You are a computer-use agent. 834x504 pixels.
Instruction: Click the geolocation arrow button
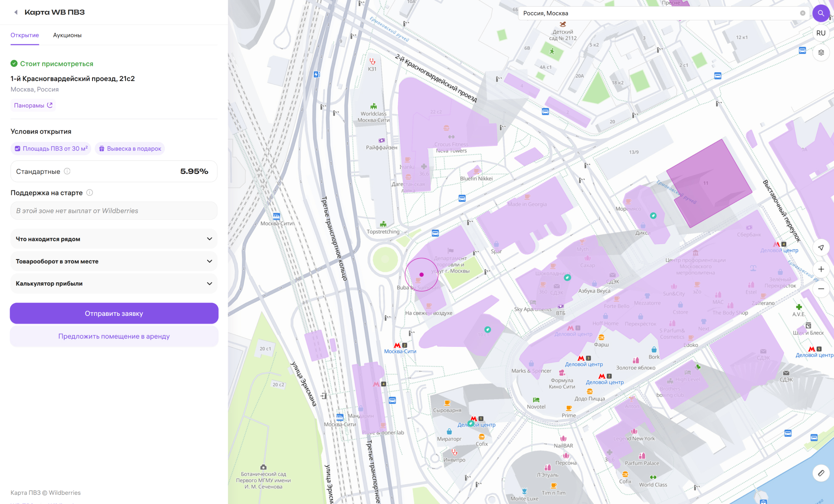point(821,247)
